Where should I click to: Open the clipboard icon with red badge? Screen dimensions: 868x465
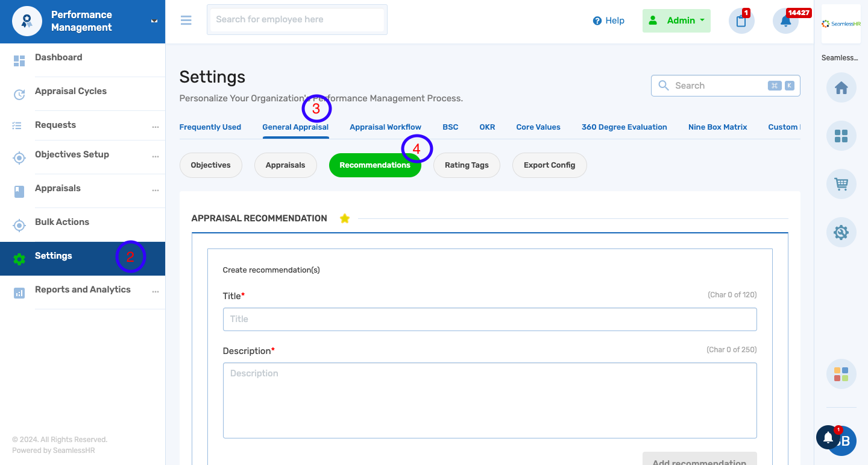click(x=741, y=21)
